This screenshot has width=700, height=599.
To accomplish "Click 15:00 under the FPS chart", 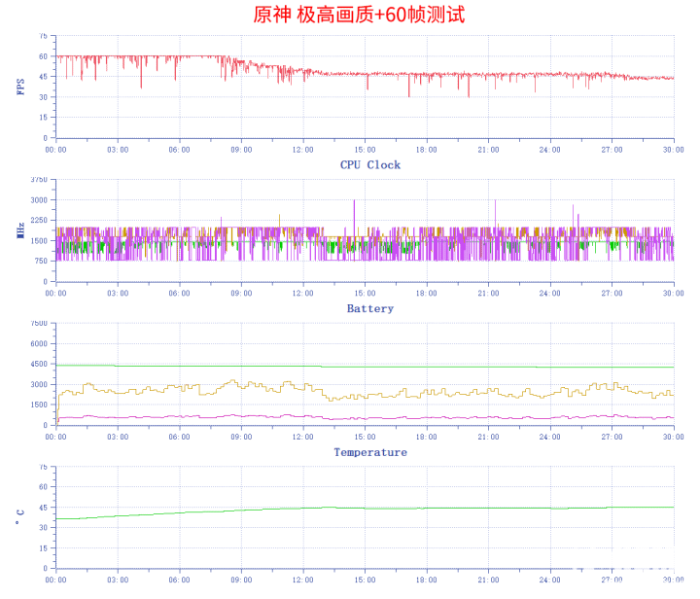I will (x=365, y=150).
